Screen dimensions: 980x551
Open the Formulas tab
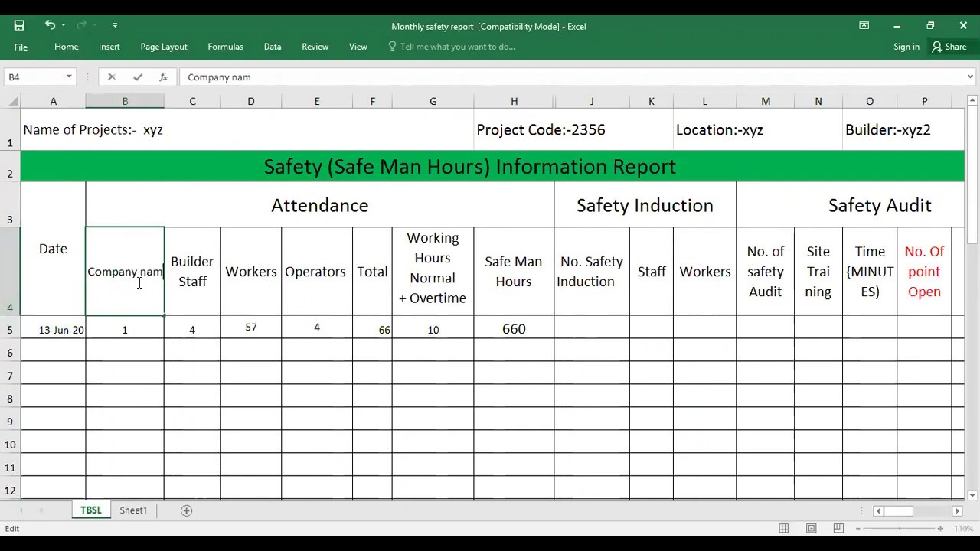(x=225, y=47)
